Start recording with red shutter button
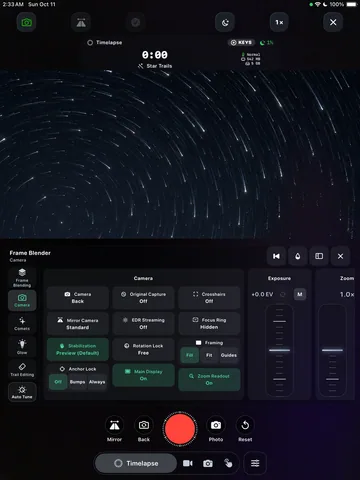Viewport: 360px width, 480px height. [x=180, y=429]
